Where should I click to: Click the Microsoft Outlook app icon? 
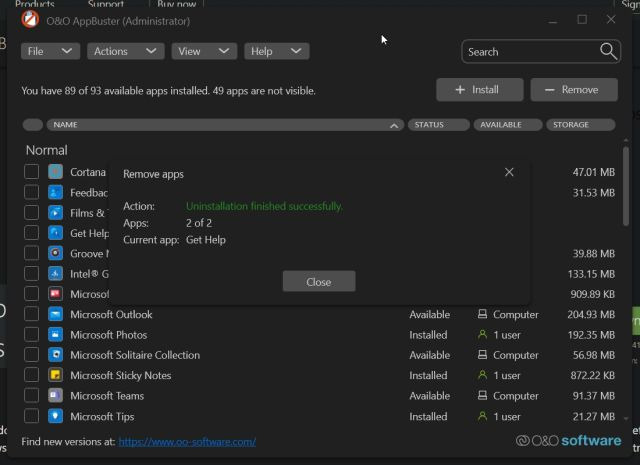click(56, 314)
